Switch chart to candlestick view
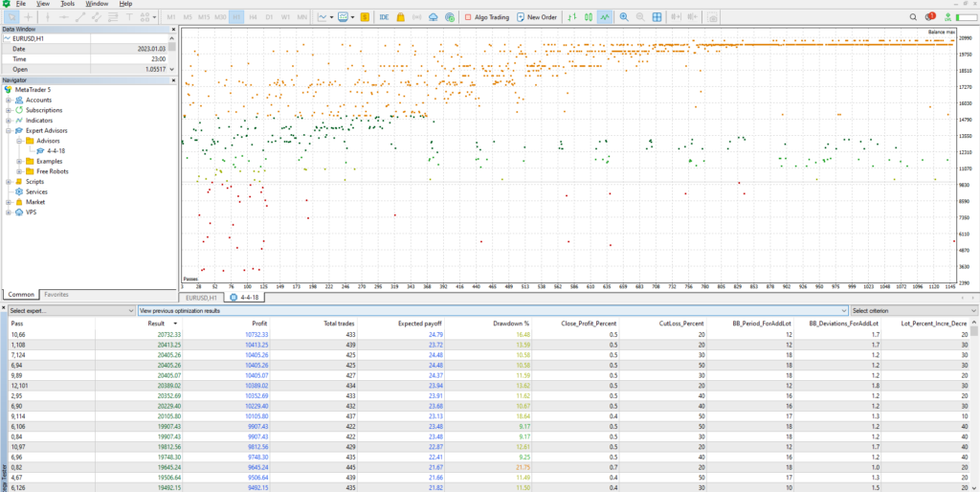980x492 pixels. (x=588, y=17)
